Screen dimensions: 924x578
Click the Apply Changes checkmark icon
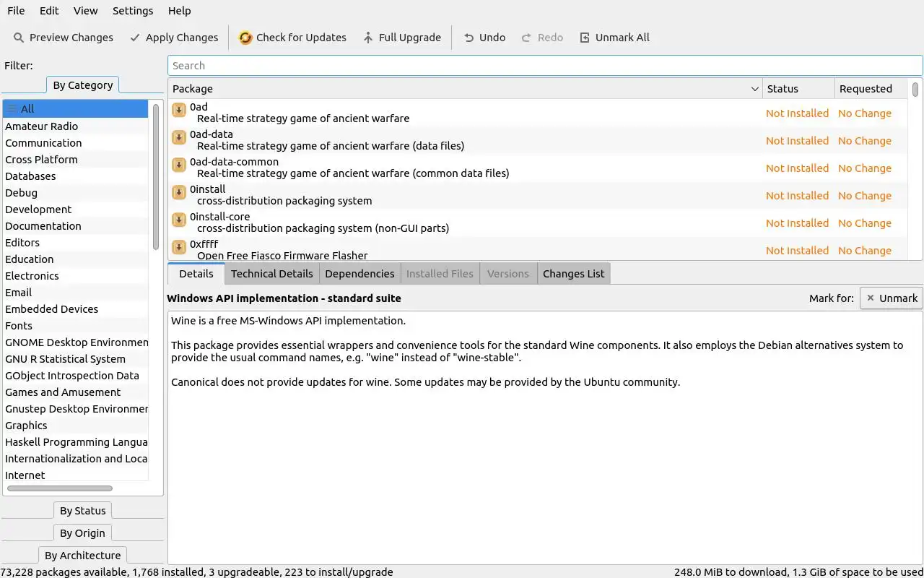click(x=135, y=38)
